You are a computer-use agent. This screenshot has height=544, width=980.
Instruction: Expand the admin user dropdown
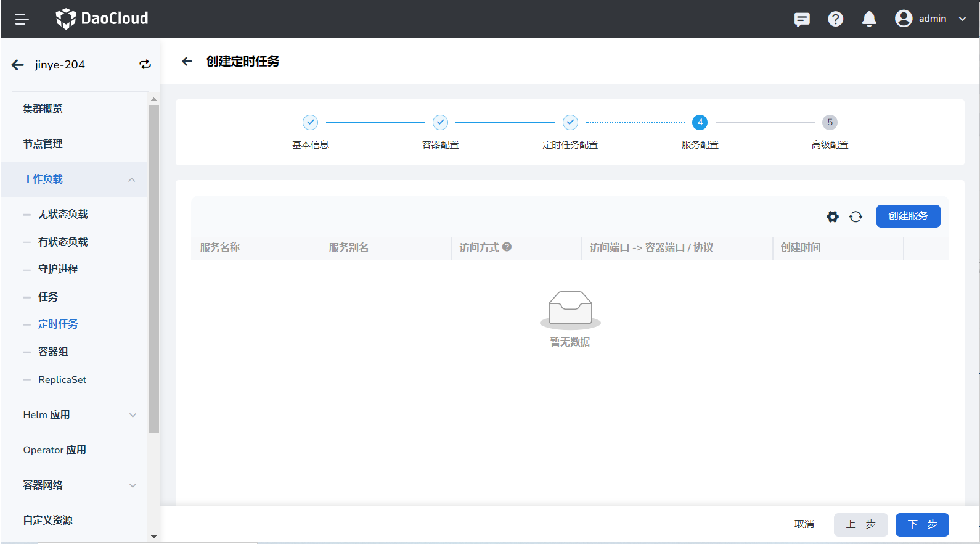(x=962, y=19)
